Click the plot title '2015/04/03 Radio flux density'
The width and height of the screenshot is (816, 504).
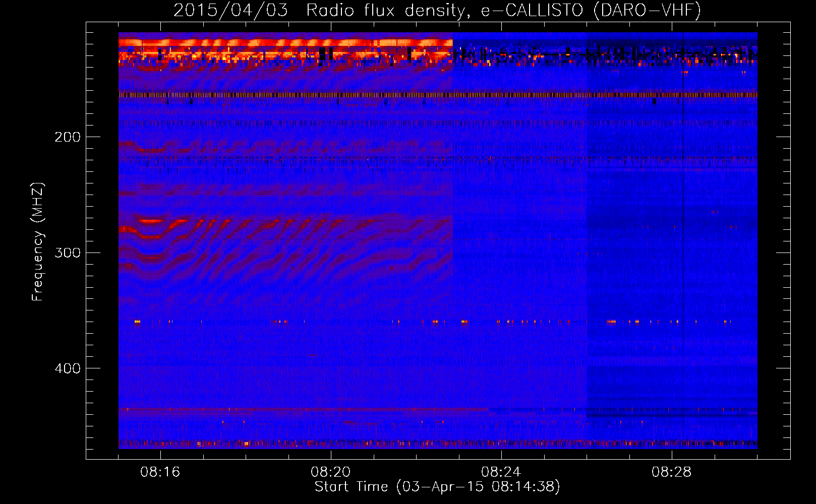(437, 10)
